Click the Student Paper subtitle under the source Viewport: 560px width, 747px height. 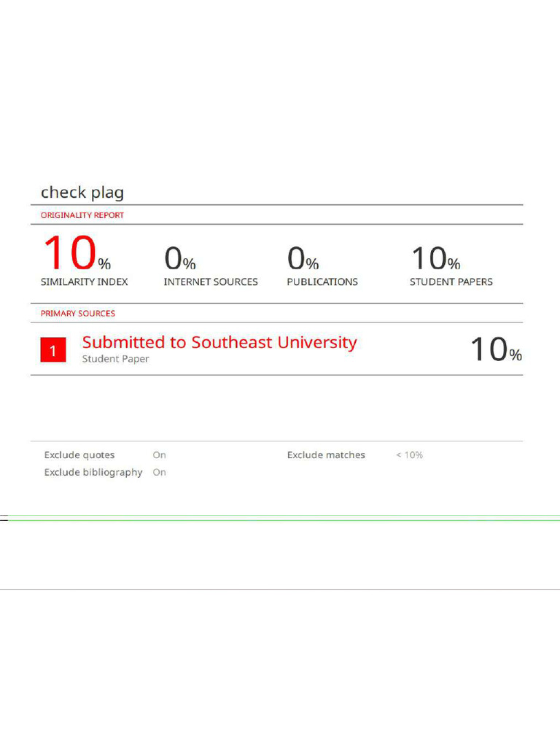115,359
